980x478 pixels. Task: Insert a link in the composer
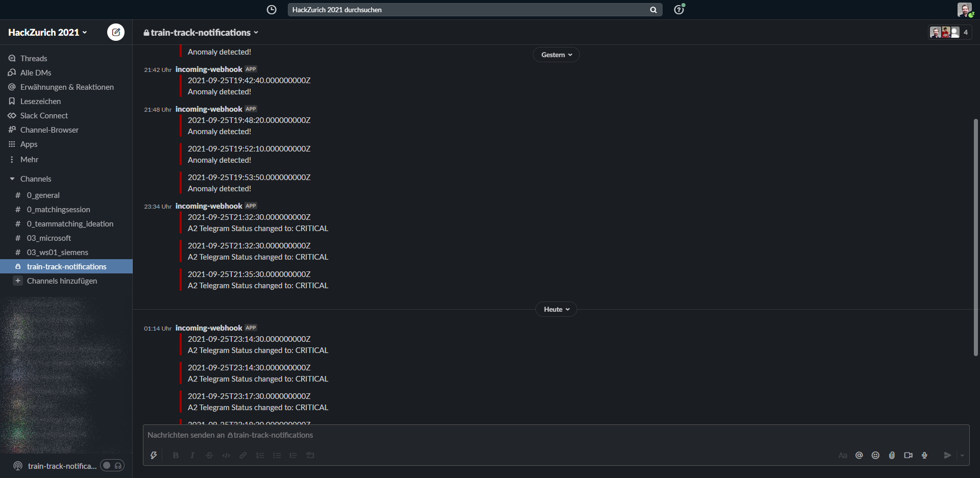point(243,455)
